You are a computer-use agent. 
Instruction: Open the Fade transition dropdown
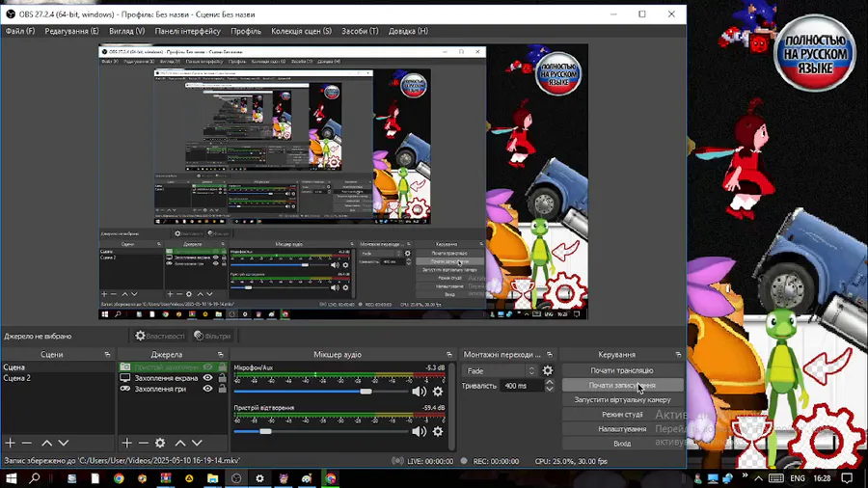point(500,370)
